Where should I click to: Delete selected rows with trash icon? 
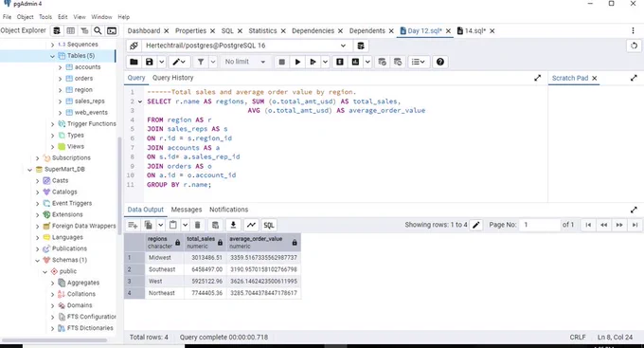pos(198,225)
